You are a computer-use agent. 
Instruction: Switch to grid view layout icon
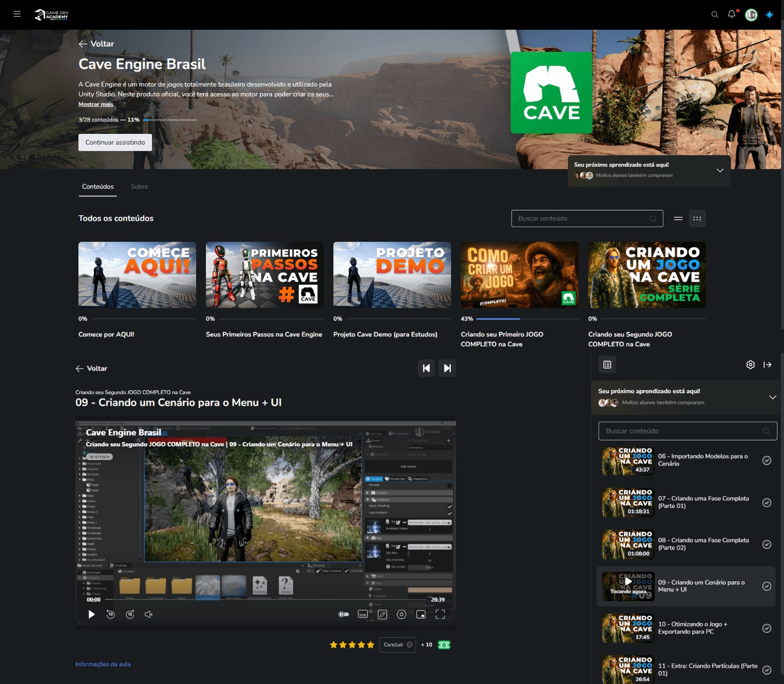point(697,219)
